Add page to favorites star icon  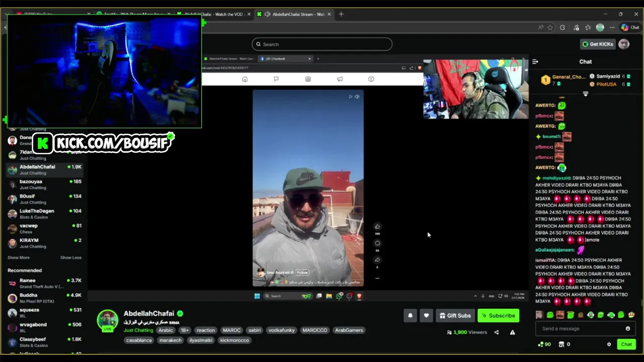pyautogui.click(x=550, y=28)
